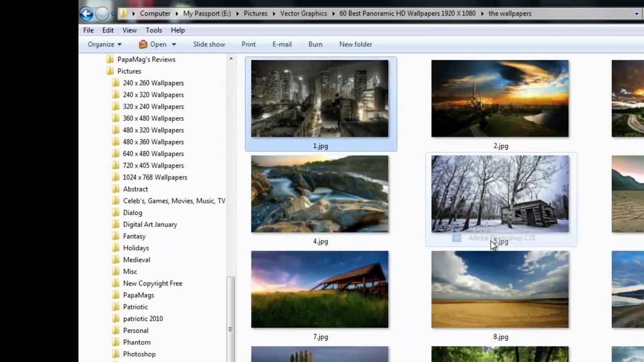This screenshot has height=362, width=644.
Task: Click the greyed Forward navigation arrow
Action: [x=102, y=14]
